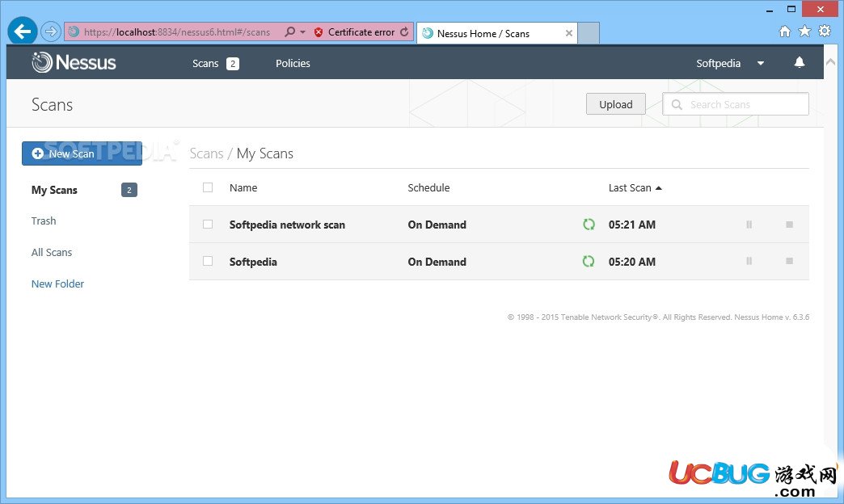Click the Scans breadcrumb link
Image resolution: width=844 pixels, height=504 pixels.
pyautogui.click(x=206, y=153)
